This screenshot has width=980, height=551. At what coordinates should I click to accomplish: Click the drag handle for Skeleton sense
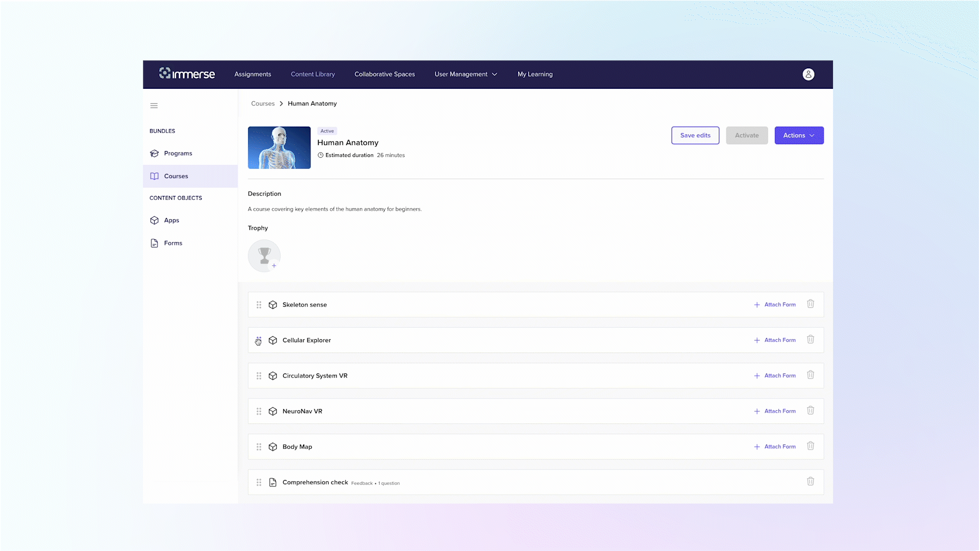tap(259, 305)
